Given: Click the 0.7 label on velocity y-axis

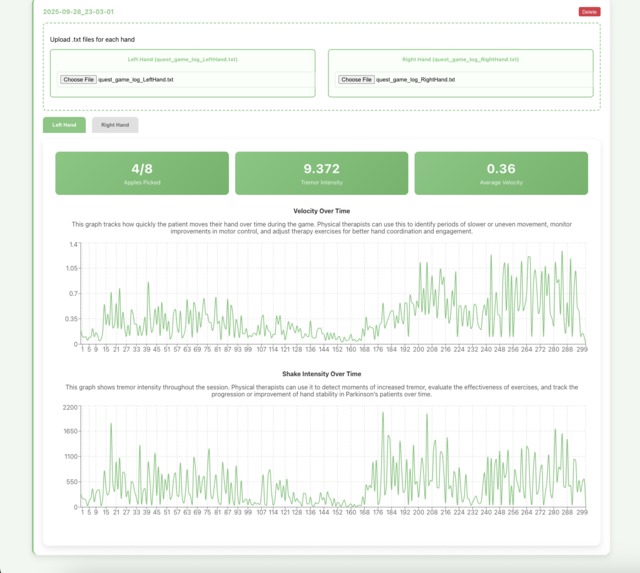Looking at the screenshot, I should point(73,293).
